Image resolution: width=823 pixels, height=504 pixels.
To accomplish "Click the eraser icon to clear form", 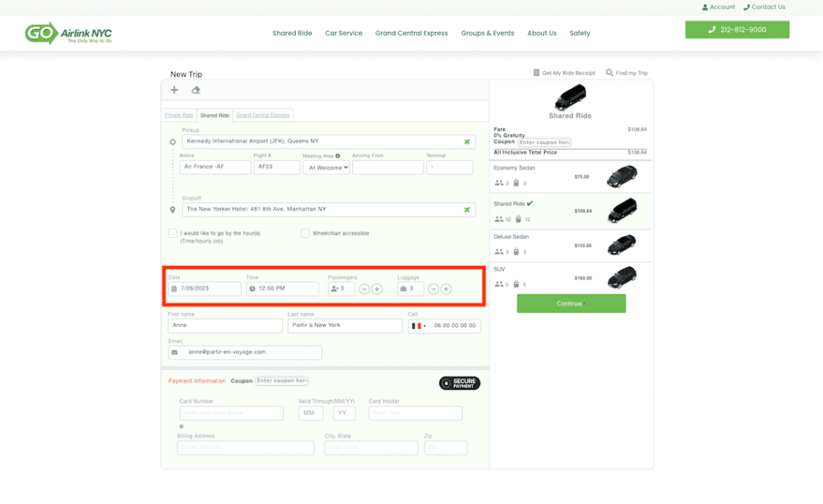I will point(196,90).
